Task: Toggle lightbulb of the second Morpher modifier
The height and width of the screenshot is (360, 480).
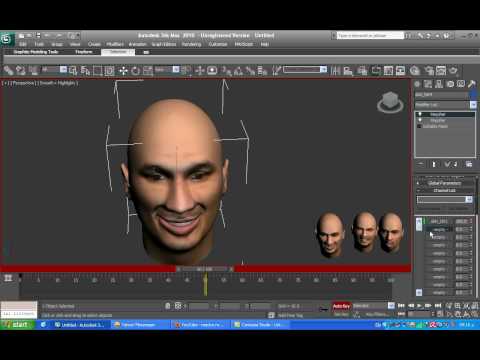Action: 420,120
